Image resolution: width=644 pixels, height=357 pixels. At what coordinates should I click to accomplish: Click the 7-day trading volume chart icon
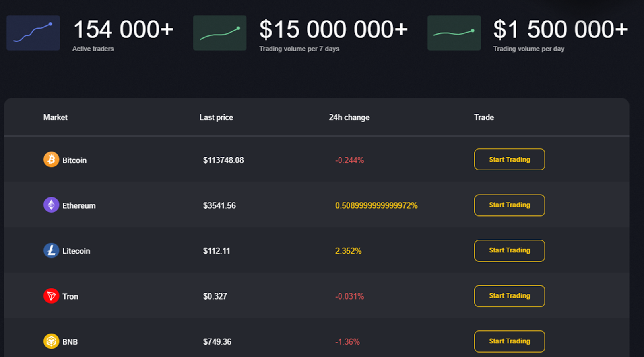[220, 33]
